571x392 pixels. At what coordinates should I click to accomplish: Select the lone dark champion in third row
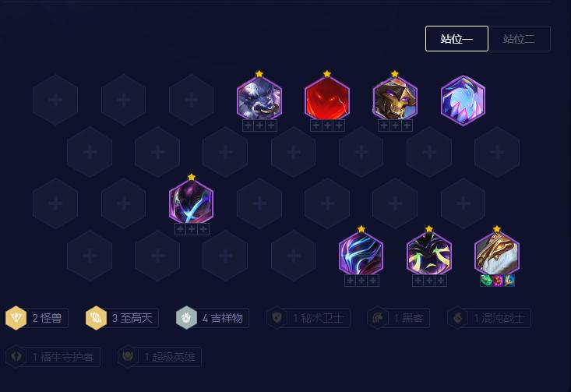(x=191, y=202)
